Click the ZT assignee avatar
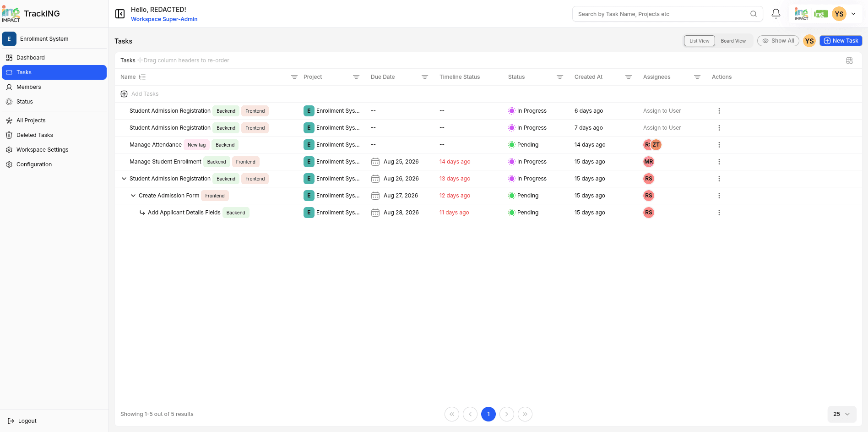Viewport: 868px width, 432px height. tap(656, 145)
